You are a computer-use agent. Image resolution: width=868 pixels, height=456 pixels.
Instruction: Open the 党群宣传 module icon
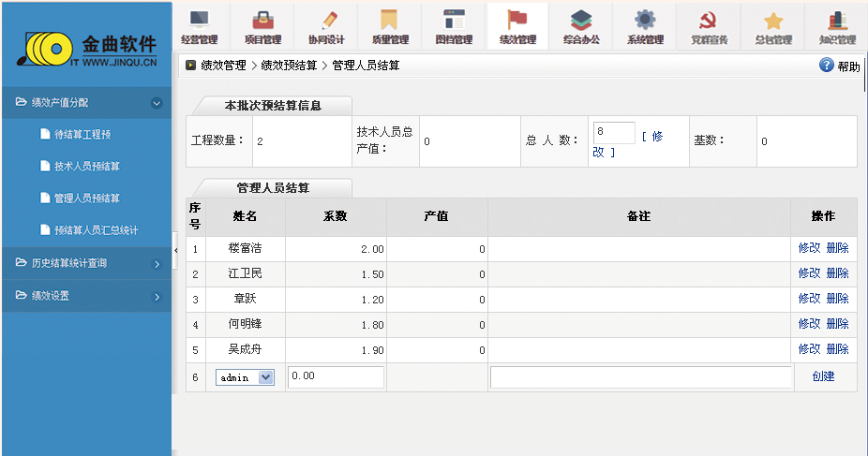709,21
